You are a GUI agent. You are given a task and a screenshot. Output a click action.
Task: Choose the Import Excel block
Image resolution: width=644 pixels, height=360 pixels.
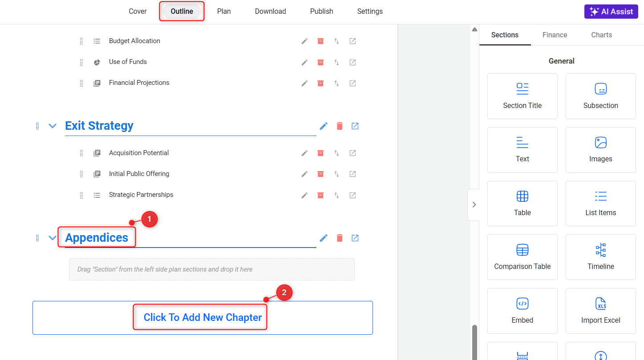point(601,311)
